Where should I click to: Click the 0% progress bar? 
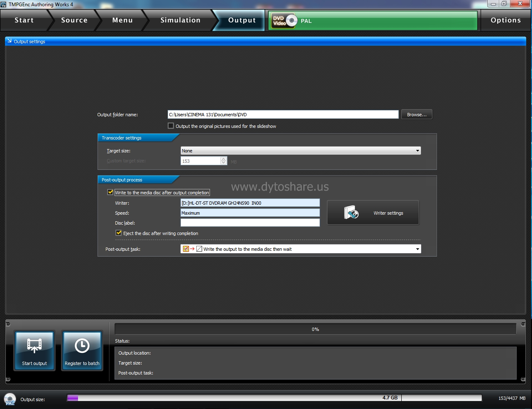pyautogui.click(x=315, y=329)
